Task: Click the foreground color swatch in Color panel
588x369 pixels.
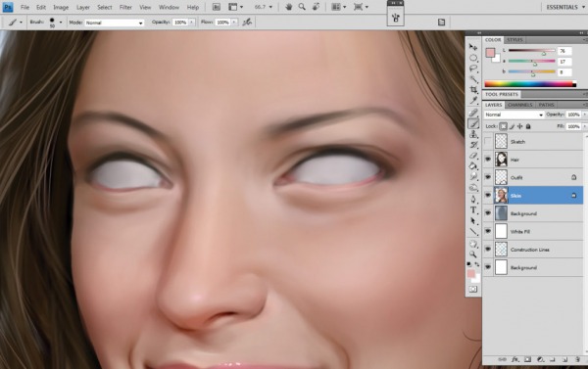Action: click(490, 53)
